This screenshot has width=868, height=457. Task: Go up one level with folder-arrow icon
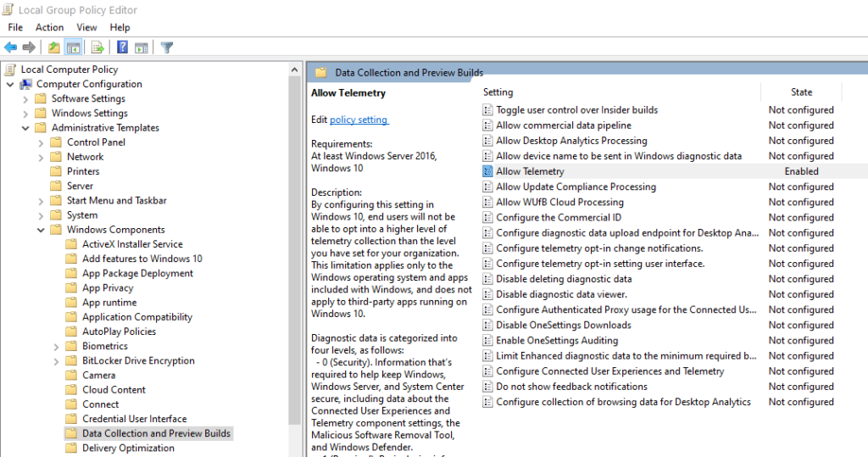point(53,47)
